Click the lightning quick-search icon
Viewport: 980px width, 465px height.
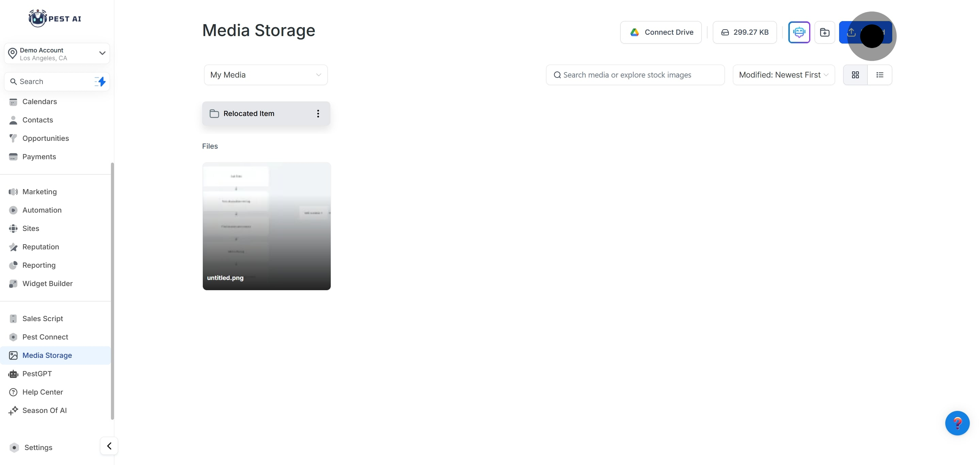tap(100, 81)
